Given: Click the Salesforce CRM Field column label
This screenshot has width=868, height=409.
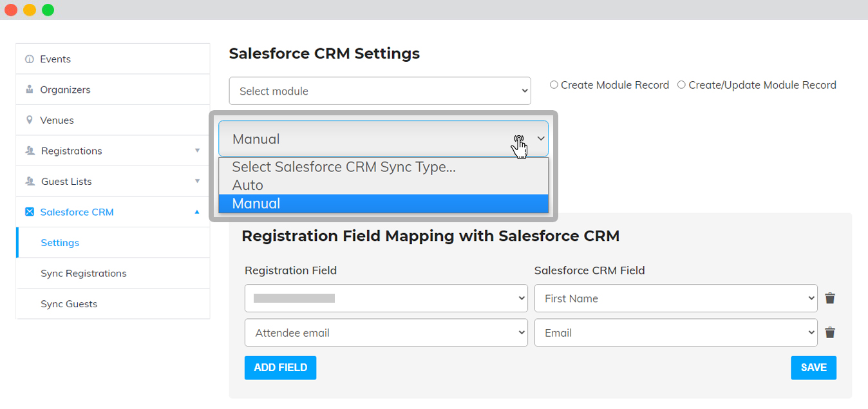Looking at the screenshot, I should tap(590, 271).
